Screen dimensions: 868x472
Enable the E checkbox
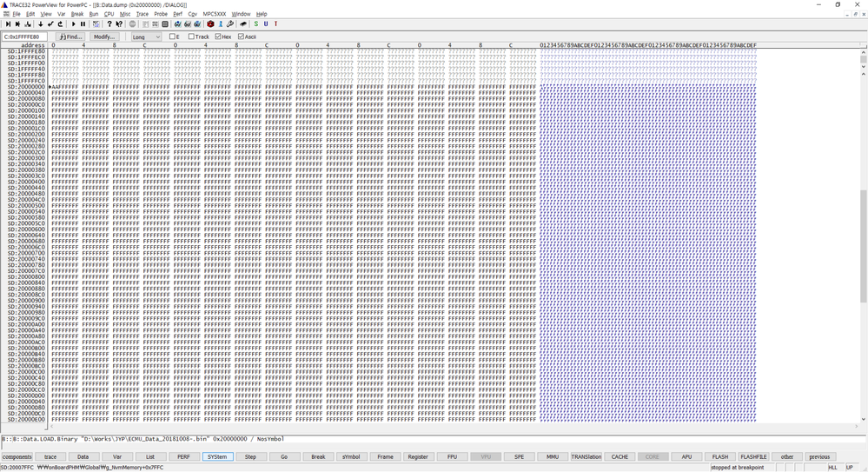[x=172, y=37]
